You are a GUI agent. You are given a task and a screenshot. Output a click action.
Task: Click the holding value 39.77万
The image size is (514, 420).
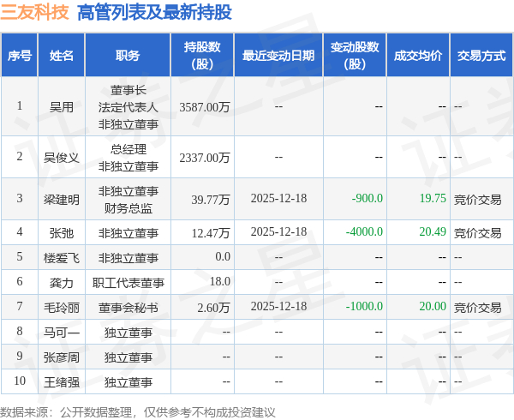click(x=211, y=200)
